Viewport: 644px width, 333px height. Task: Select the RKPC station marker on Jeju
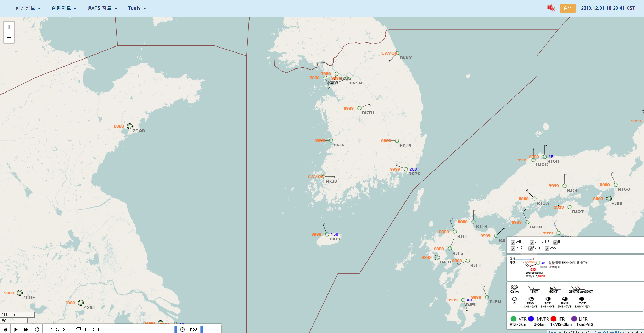327,234
